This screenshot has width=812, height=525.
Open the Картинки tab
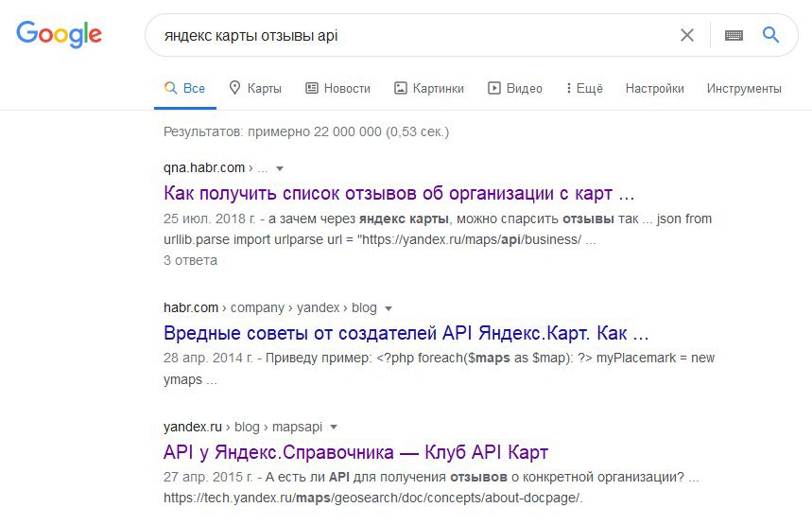pos(429,89)
